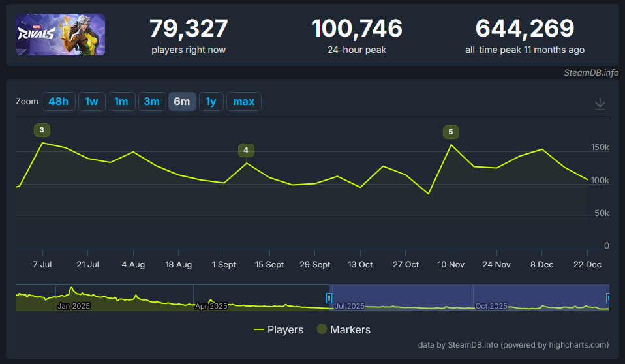Click the 29 Sept axis label

(315, 265)
